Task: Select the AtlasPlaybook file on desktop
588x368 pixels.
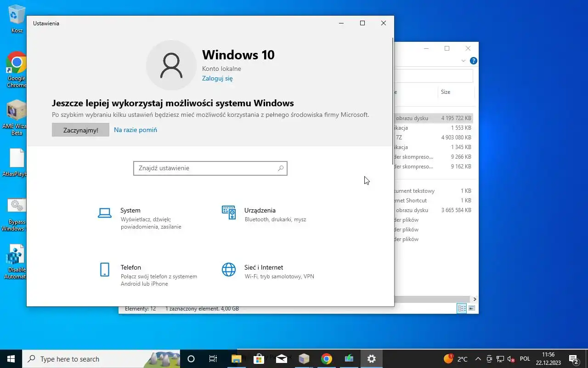Action: pos(17,163)
